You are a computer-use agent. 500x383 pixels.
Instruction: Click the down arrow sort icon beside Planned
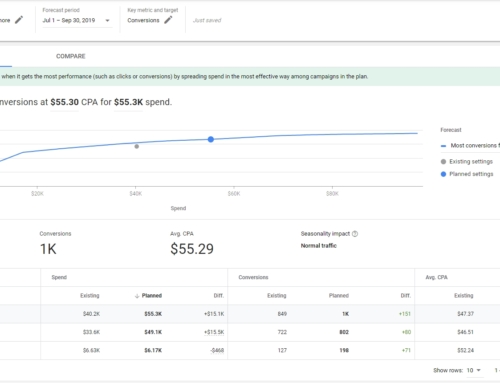[137, 296]
